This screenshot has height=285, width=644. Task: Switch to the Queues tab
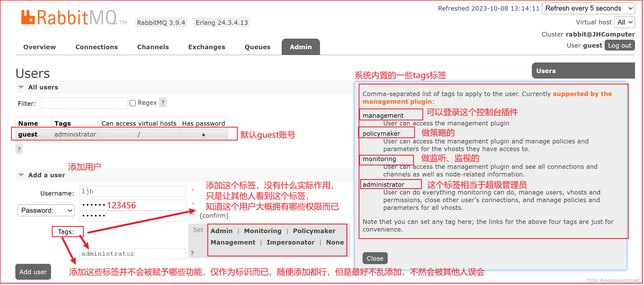pyautogui.click(x=257, y=47)
